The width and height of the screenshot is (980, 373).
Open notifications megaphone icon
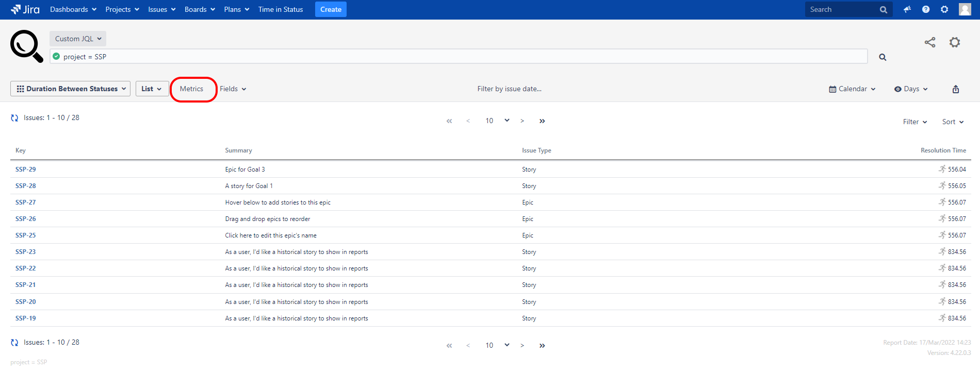coord(907,9)
